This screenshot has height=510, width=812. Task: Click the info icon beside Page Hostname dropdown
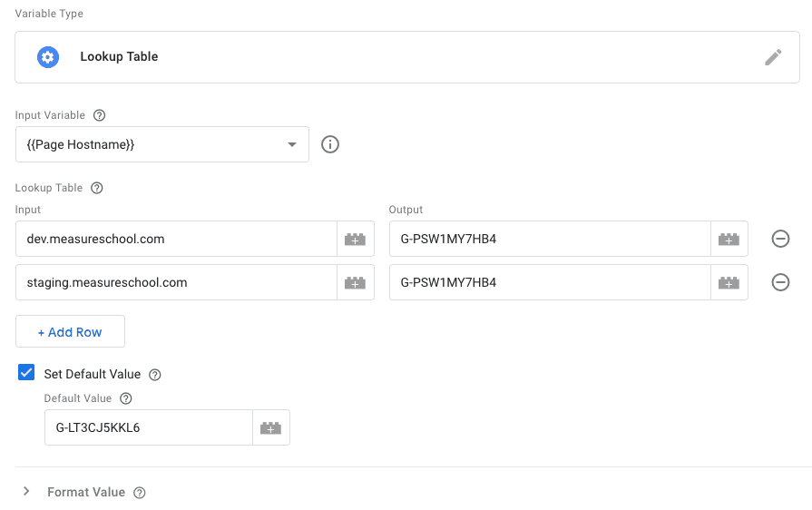click(330, 144)
